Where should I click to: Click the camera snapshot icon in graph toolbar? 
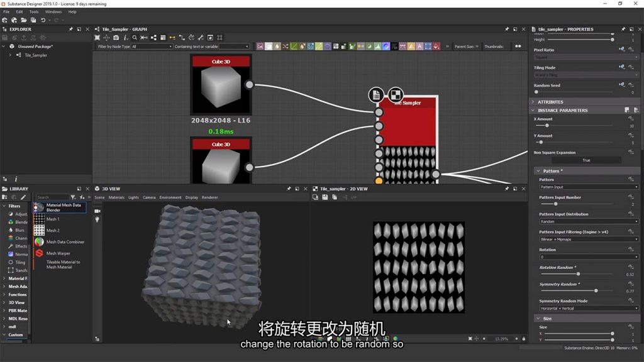[x=116, y=38]
